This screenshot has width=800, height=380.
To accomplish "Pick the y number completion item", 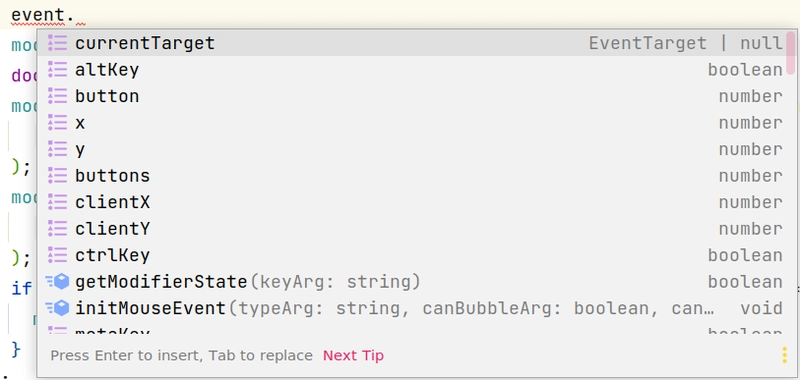I will click(415, 149).
